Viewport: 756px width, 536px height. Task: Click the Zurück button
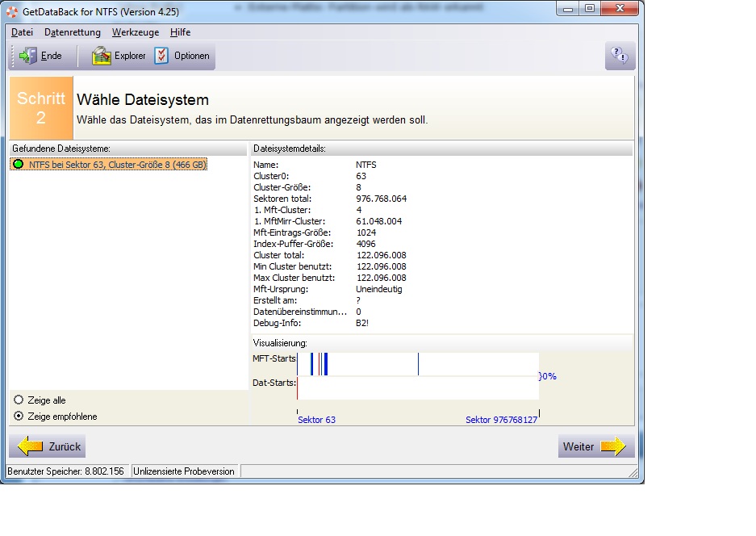pyautogui.click(x=48, y=446)
